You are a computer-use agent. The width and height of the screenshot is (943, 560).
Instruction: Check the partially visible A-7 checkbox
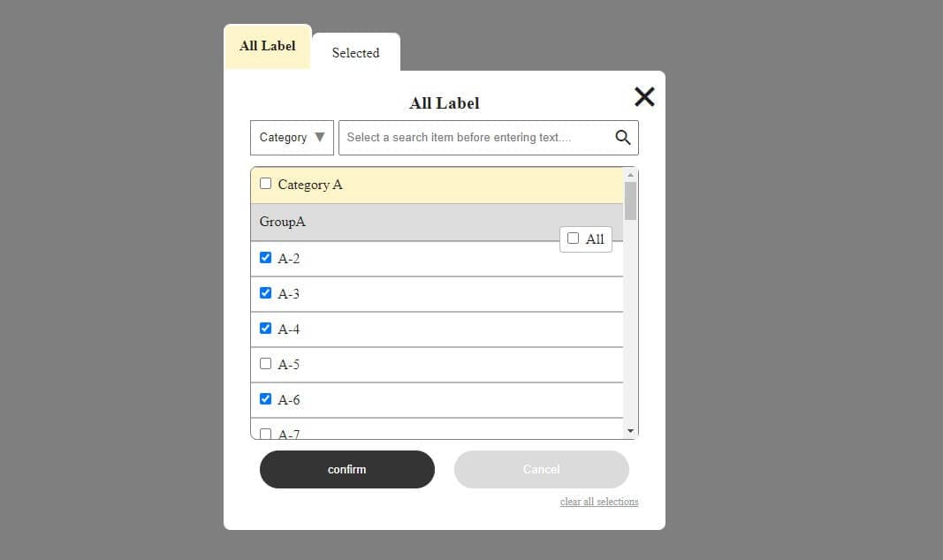(265, 434)
